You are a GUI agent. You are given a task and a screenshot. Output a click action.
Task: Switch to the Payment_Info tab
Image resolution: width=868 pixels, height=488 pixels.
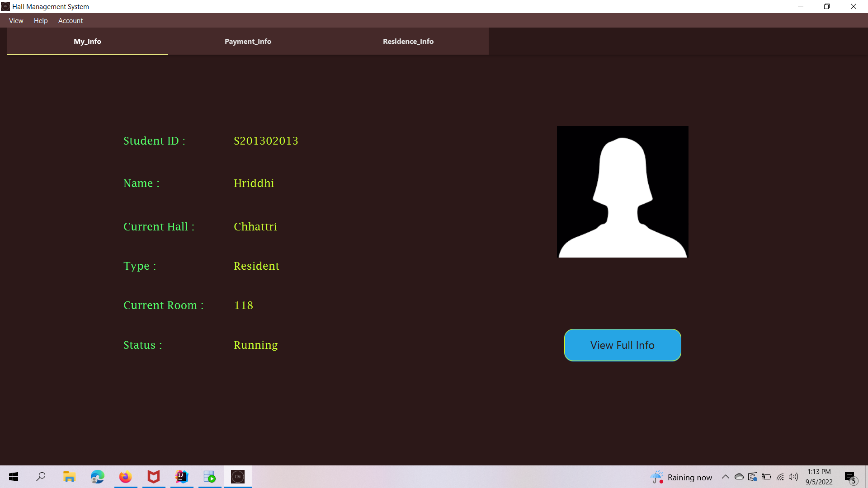coord(248,41)
